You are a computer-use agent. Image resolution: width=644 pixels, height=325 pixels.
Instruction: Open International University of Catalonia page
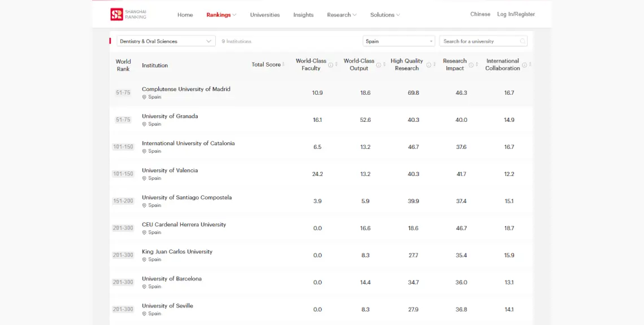[189, 143]
